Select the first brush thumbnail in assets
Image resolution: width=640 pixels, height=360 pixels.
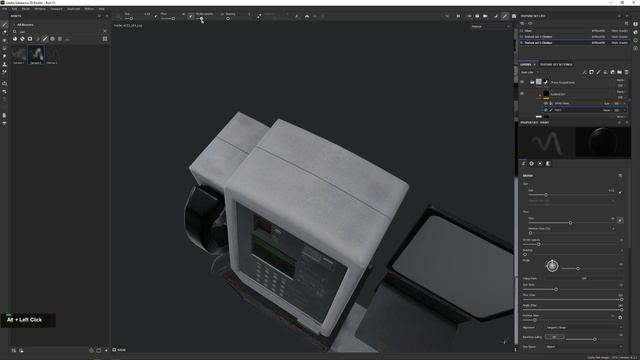[19, 55]
